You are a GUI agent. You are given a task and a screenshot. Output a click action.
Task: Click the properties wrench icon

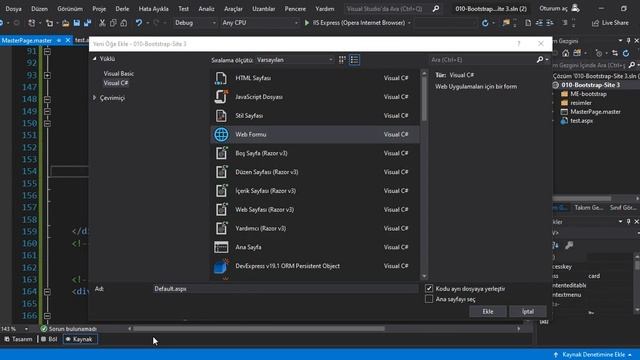(569, 245)
